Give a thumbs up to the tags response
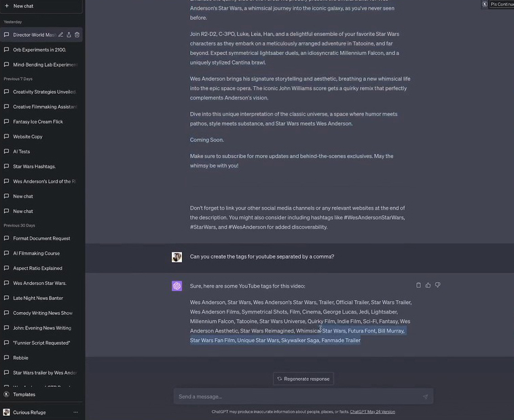This screenshot has width=514, height=420. point(428,285)
